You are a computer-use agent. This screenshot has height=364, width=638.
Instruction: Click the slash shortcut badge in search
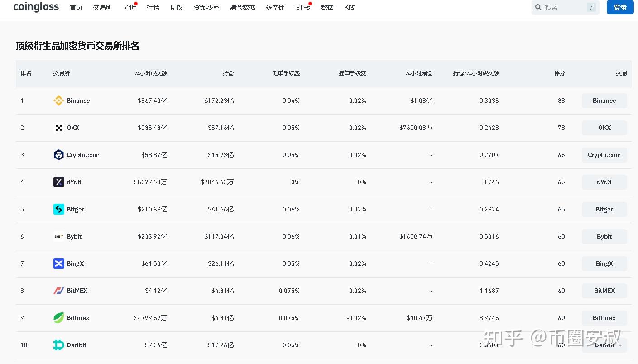point(591,7)
